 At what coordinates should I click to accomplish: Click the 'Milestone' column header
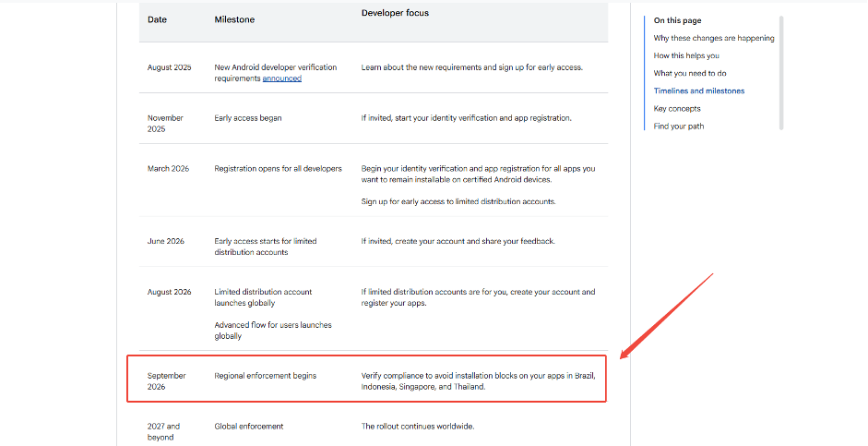(x=234, y=19)
